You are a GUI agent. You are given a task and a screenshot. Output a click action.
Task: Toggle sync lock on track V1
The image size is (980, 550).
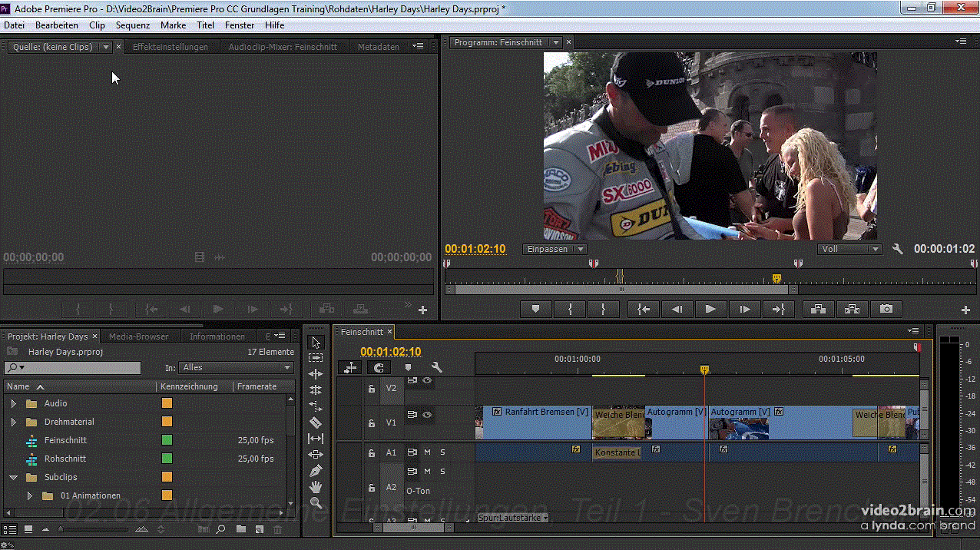(x=412, y=415)
